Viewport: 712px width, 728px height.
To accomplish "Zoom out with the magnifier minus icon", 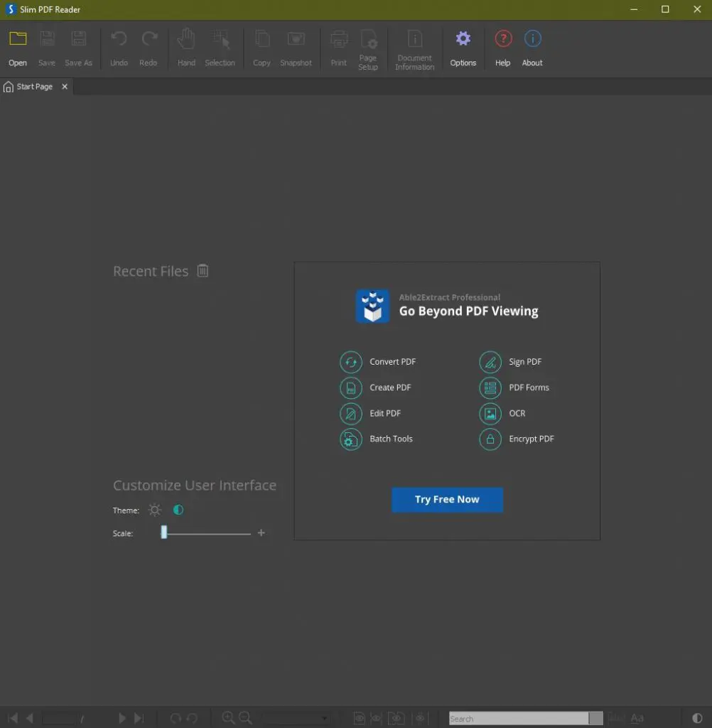I will 245,718.
